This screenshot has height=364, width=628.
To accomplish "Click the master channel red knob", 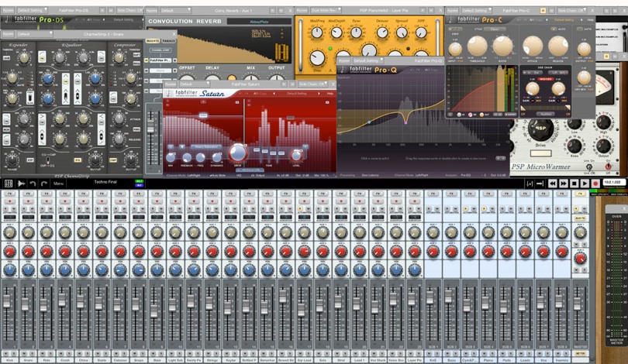I will point(580,259).
